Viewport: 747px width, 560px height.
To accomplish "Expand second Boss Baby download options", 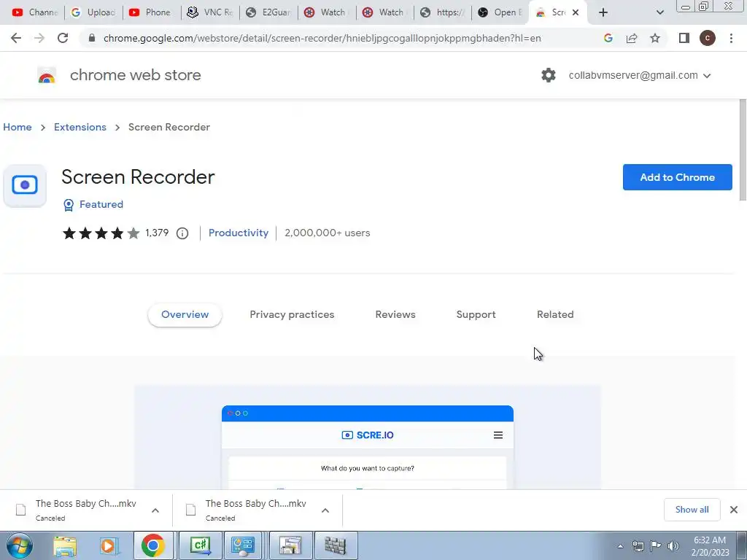I will click(325, 510).
